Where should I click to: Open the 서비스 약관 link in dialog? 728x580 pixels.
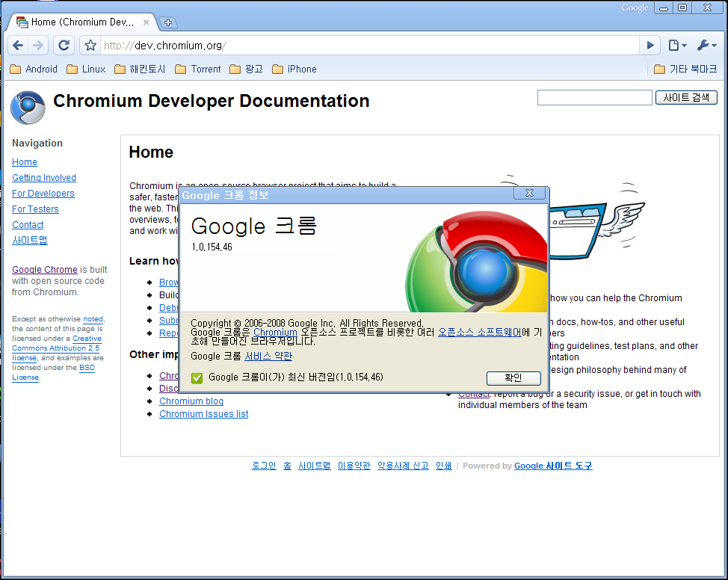(268, 357)
